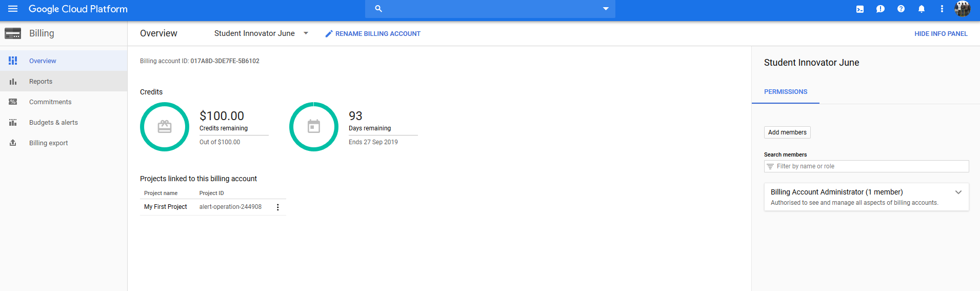Click the Add members button
980x291 pixels.
pos(787,132)
